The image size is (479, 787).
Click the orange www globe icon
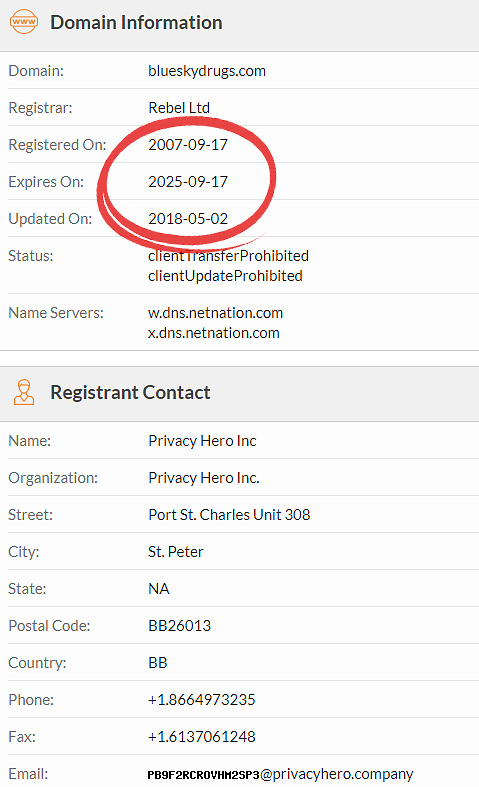tap(24, 22)
